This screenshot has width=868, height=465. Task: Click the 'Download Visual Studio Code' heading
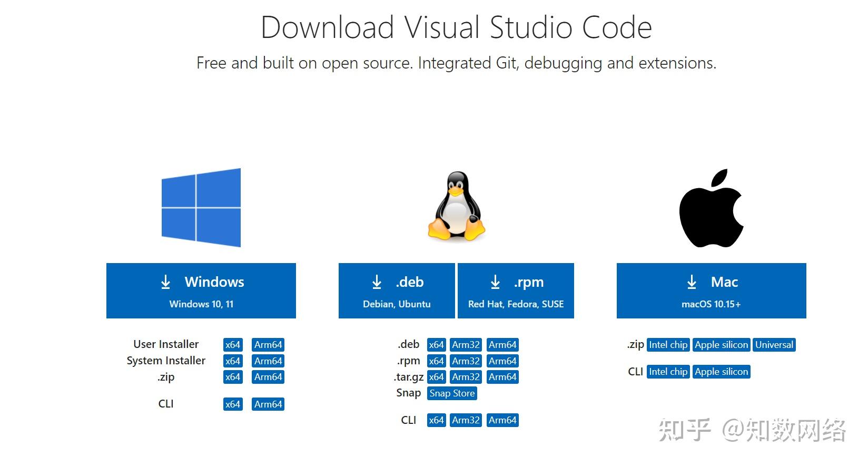click(457, 27)
